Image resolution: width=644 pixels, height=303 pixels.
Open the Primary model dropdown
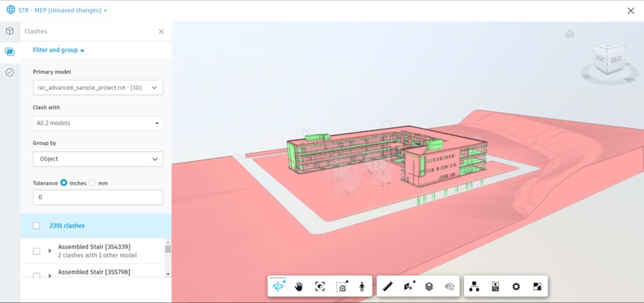click(x=98, y=87)
